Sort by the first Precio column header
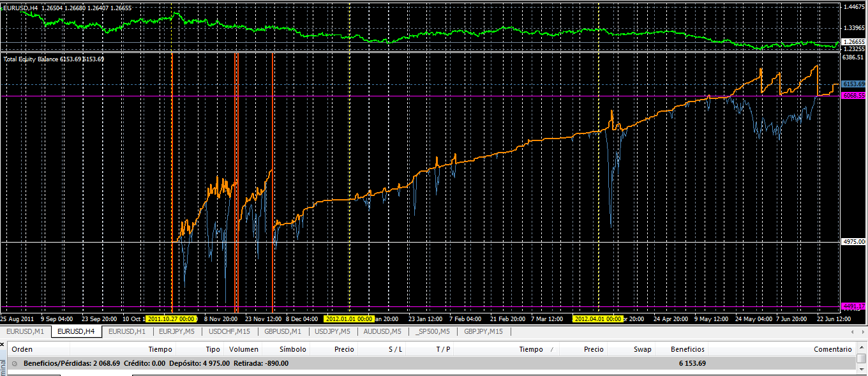The width and height of the screenshot is (868, 376). (x=335, y=349)
